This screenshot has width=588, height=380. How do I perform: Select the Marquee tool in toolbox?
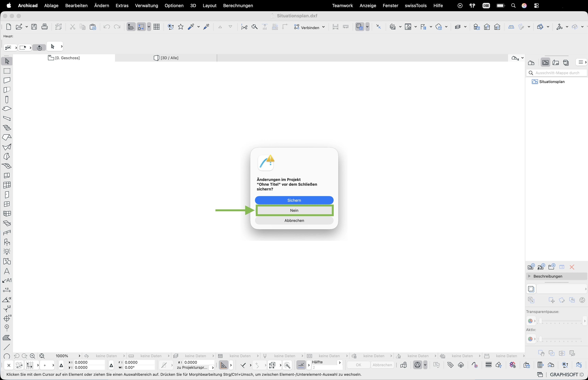coord(7,71)
